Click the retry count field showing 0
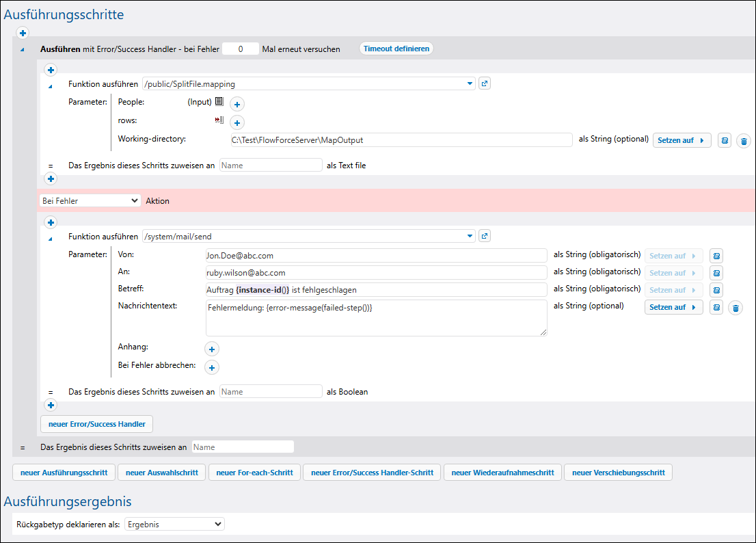The image size is (756, 543). [x=241, y=49]
